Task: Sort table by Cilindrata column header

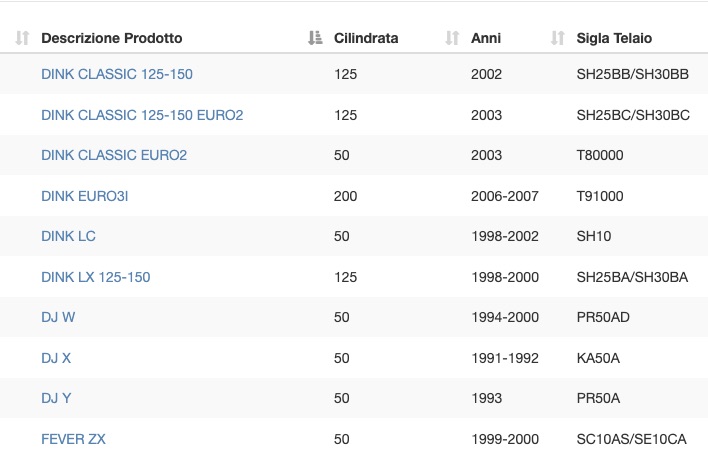Action: (366, 38)
